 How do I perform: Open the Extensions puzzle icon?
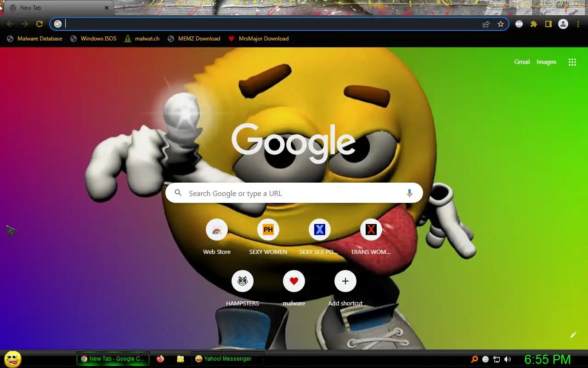[x=534, y=24]
